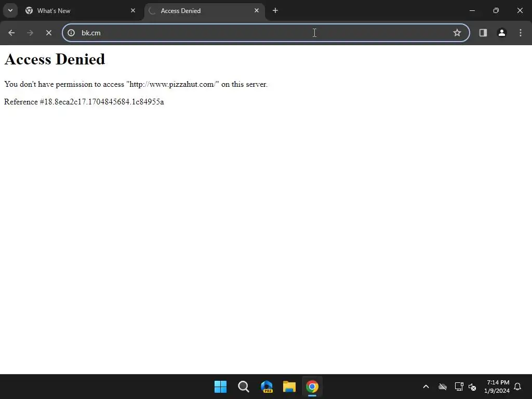Bookmark this tab with the star icon
The width and height of the screenshot is (532, 399).
click(x=457, y=33)
